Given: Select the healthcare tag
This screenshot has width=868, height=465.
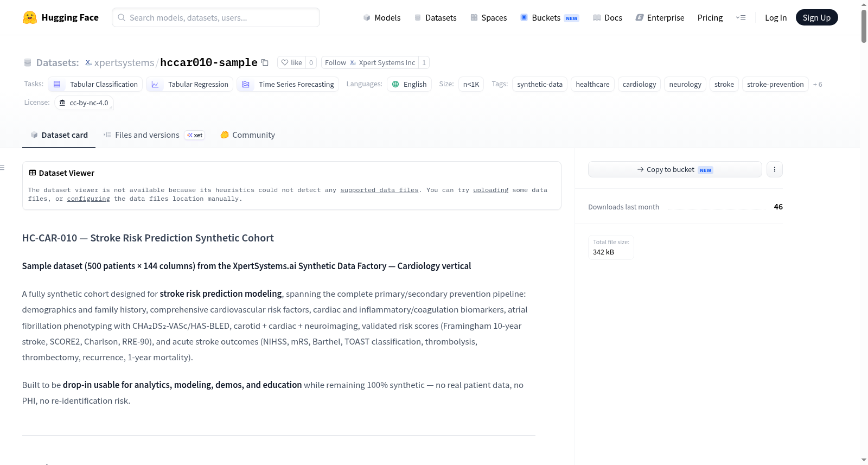Looking at the screenshot, I should (592, 84).
